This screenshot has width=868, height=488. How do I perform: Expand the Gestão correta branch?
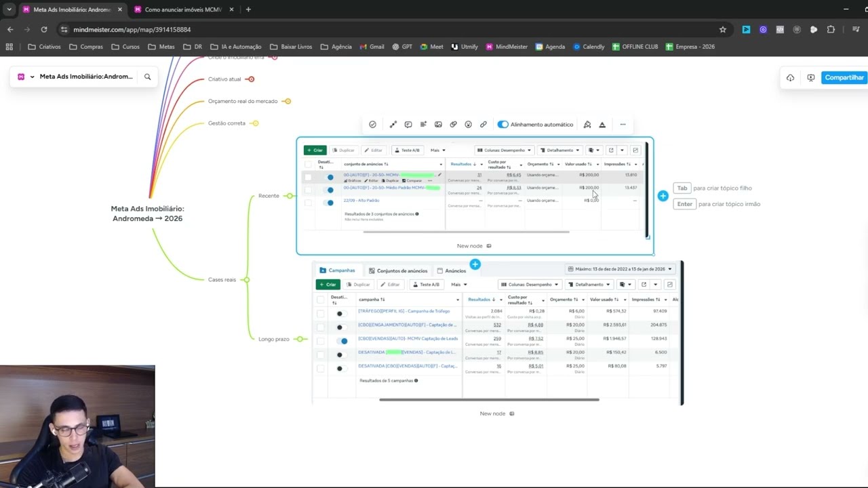(256, 123)
